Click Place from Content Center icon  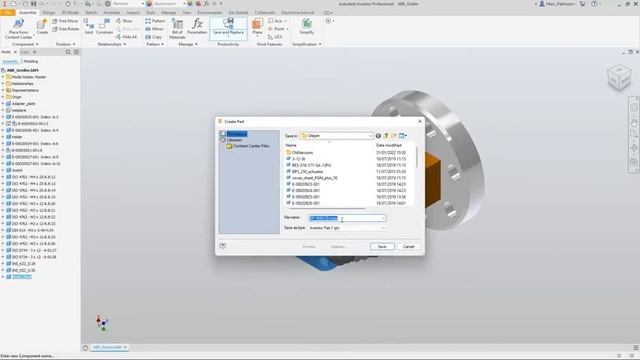point(18,24)
